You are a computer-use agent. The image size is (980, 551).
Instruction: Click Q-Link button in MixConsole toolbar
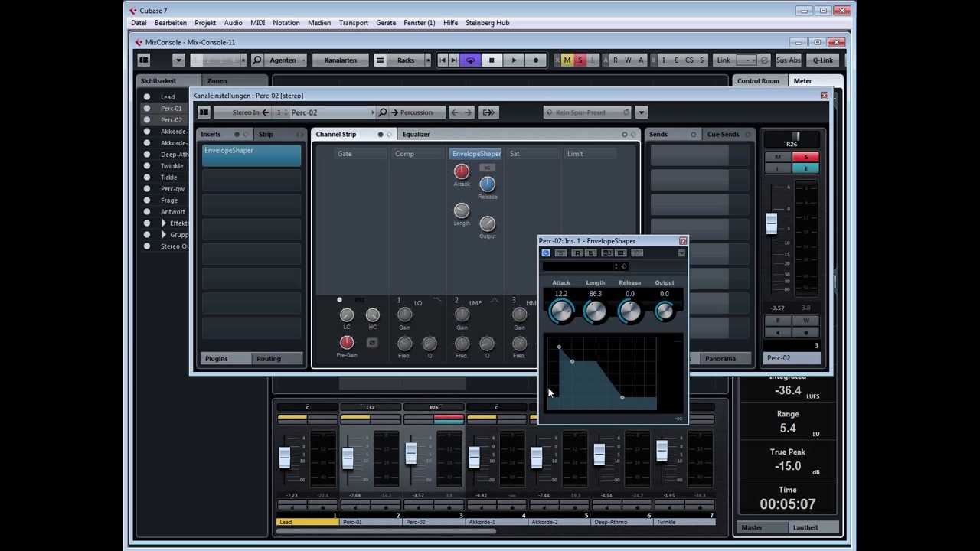pyautogui.click(x=823, y=60)
